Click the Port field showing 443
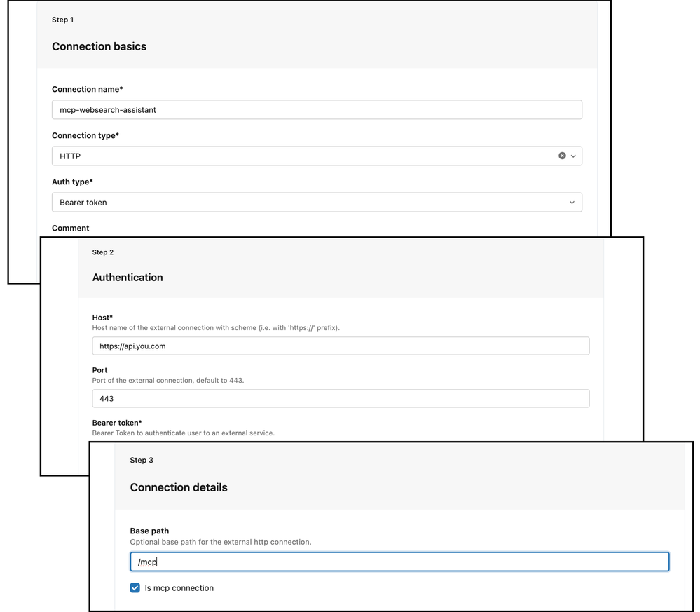The image size is (700, 612). (341, 399)
